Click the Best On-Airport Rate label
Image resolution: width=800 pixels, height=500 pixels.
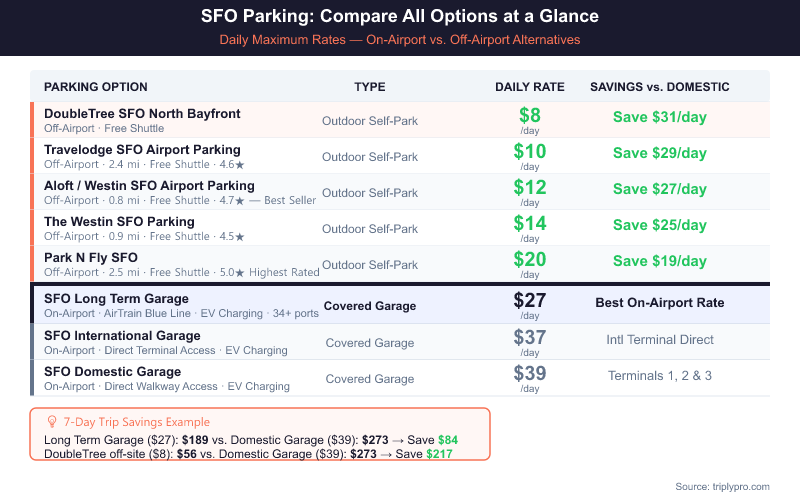[659, 303]
